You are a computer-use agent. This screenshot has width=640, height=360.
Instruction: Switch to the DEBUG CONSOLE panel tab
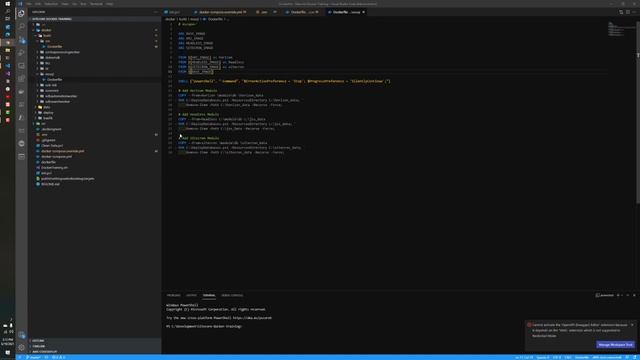[x=232, y=295]
